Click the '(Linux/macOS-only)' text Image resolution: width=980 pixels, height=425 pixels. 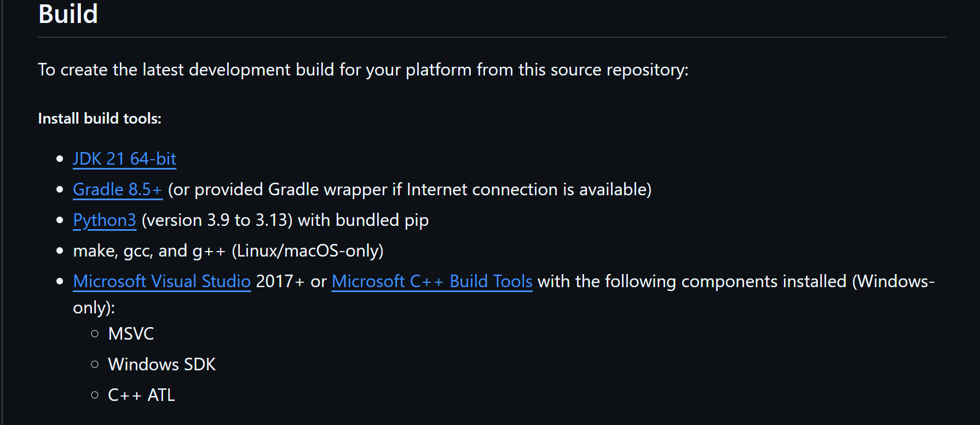308,251
